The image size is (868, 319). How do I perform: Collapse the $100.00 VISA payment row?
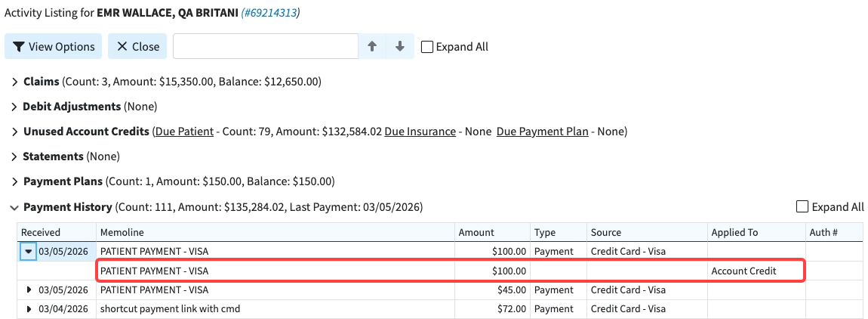tap(29, 252)
